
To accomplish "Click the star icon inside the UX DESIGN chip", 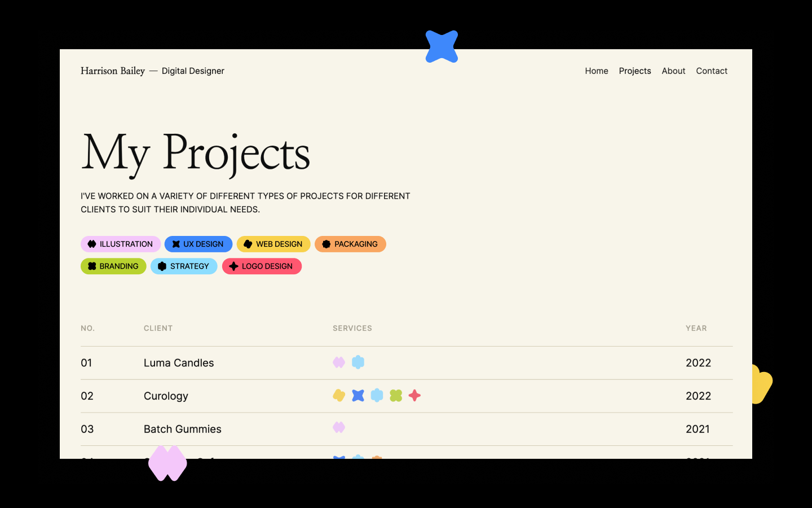I will (175, 244).
